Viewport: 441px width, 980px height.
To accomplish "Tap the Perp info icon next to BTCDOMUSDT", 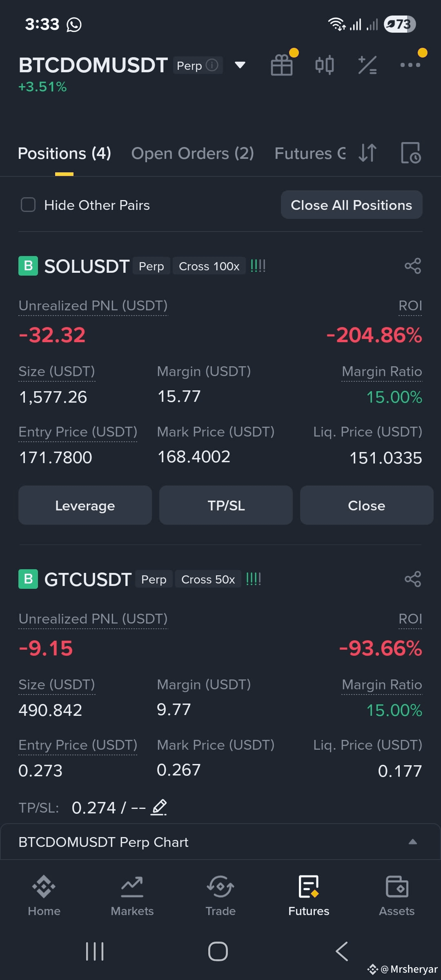I will point(212,65).
